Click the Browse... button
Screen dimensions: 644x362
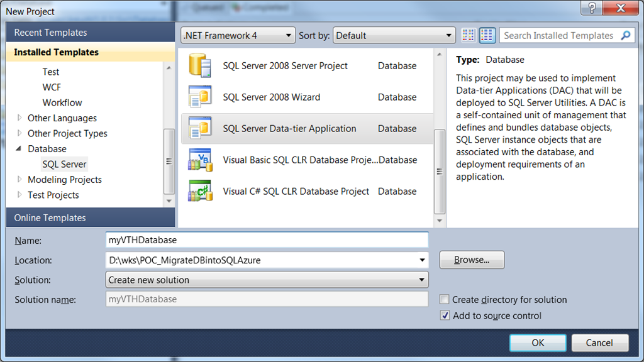472,260
